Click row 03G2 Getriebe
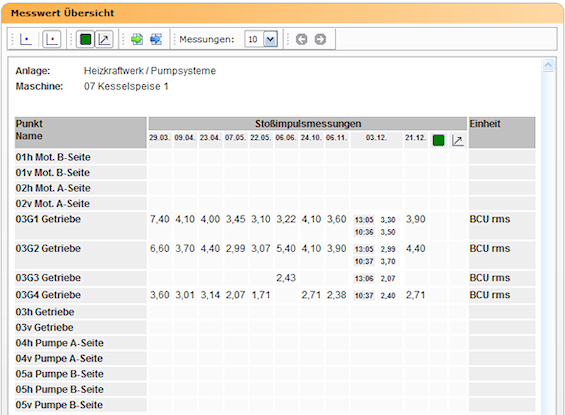 click(x=275, y=255)
